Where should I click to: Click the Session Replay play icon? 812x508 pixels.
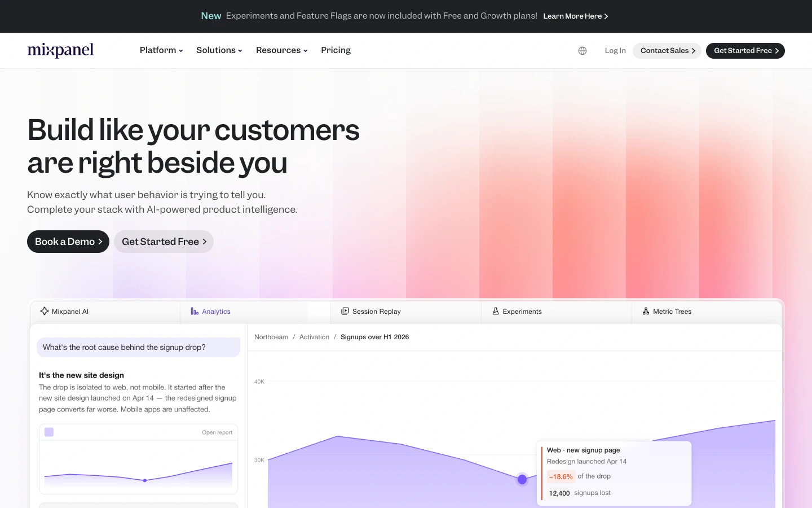345,311
